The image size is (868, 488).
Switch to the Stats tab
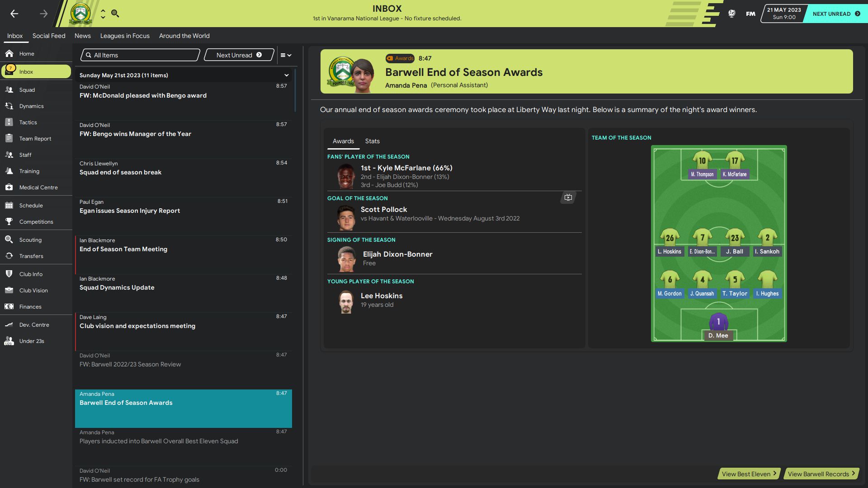372,141
